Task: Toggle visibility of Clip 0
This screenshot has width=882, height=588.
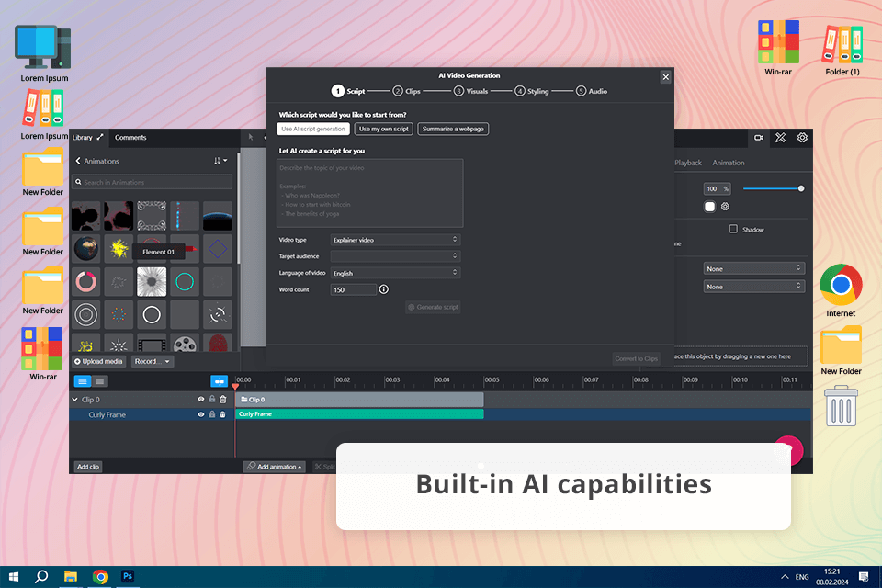Action: coord(201,399)
